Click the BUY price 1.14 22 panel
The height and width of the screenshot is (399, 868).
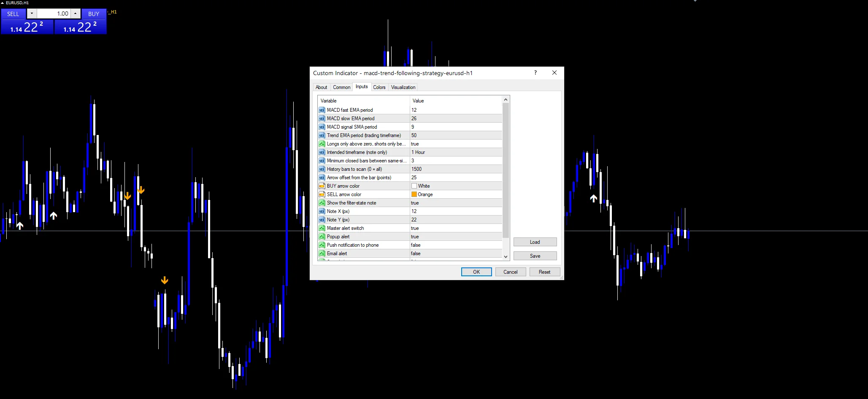(x=80, y=27)
